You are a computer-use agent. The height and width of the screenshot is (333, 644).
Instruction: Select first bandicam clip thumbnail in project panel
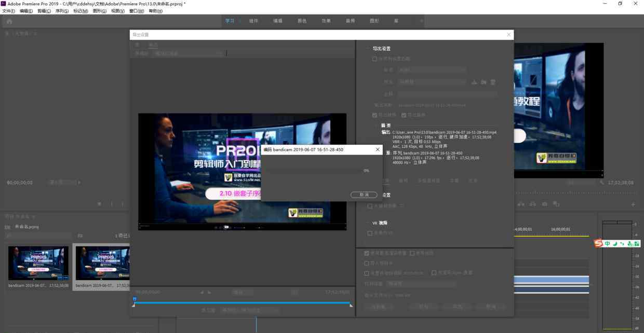pyautogui.click(x=38, y=263)
